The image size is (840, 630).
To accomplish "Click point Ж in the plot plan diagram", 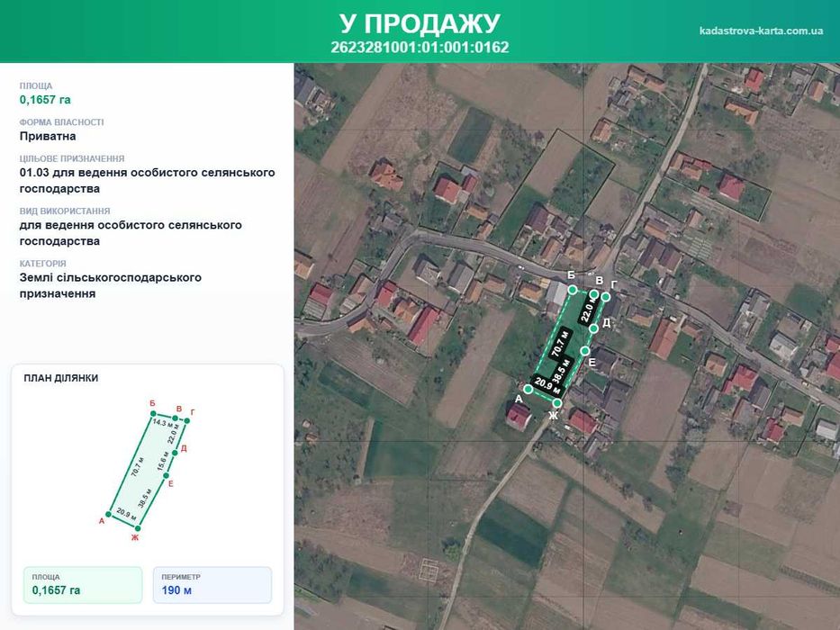I will click(x=138, y=528).
